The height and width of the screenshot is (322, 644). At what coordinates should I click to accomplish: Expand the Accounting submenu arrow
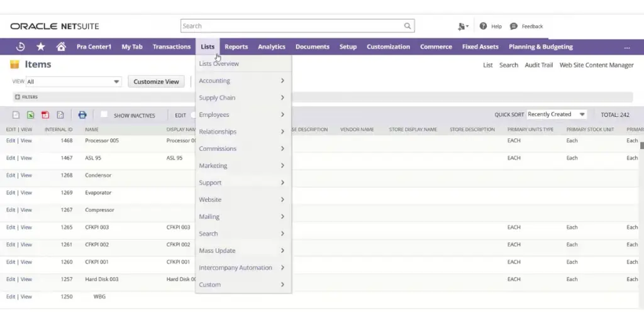tap(282, 80)
